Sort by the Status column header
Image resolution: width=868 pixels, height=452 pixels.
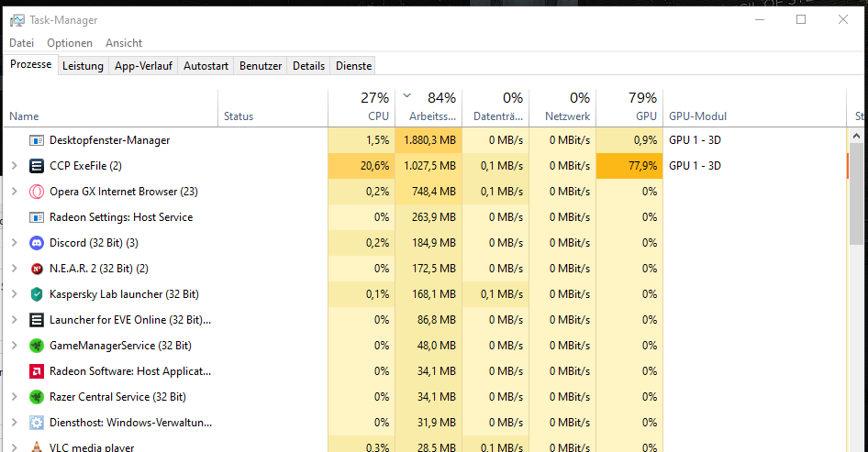point(273,108)
